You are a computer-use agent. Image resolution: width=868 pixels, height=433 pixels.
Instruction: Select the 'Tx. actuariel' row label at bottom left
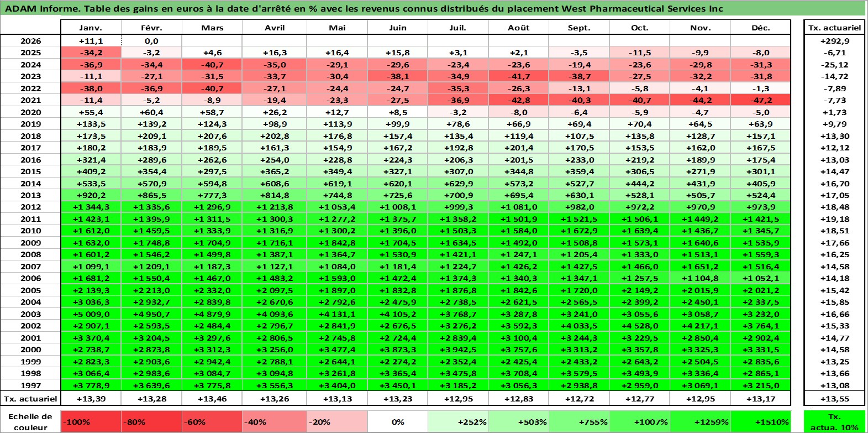click(30, 399)
